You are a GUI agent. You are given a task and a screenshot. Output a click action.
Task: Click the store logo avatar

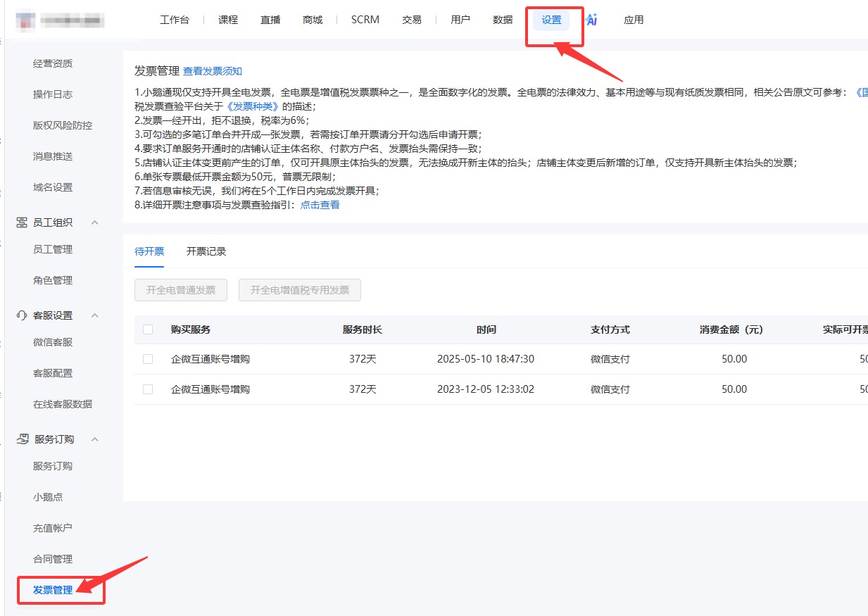click(25, 20)
